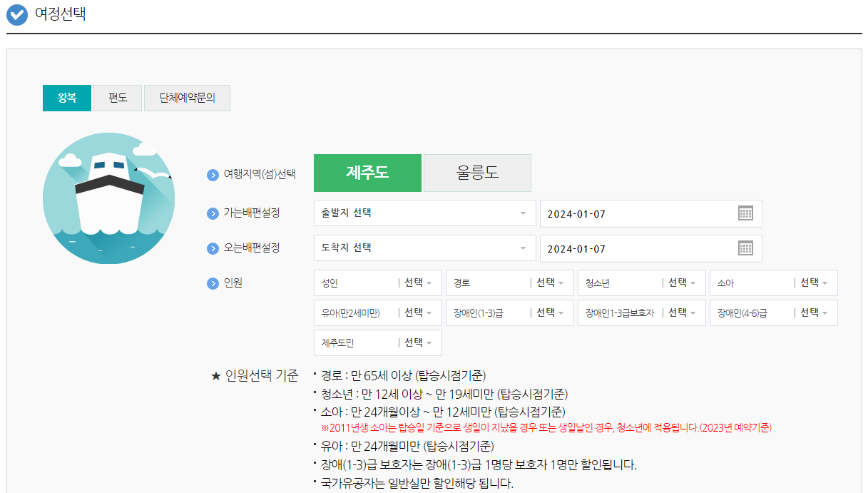Switch trip type to 편도 one-way
Image resolution: width=868 pixels, height=493 pixels.
click(118, 98)
